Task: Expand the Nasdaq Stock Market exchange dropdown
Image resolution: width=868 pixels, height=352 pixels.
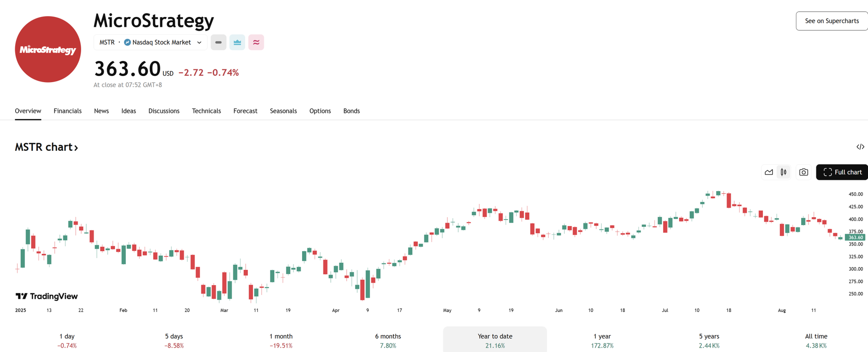Action: click(x=199, y=43)
